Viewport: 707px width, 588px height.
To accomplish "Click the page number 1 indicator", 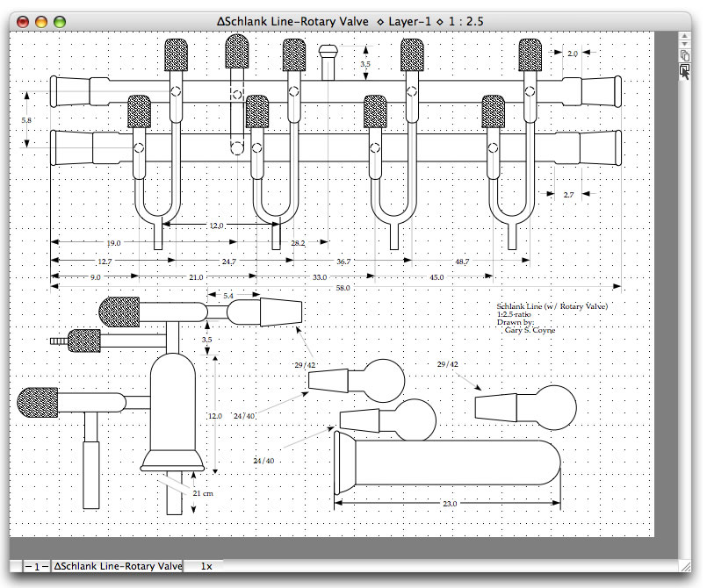I will [x=35, y=566].
